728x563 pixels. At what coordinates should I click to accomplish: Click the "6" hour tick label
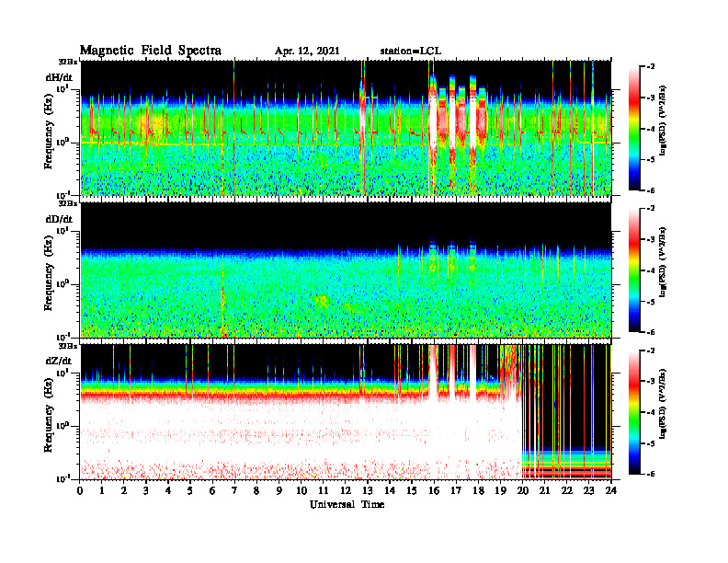tap(212, 490)
